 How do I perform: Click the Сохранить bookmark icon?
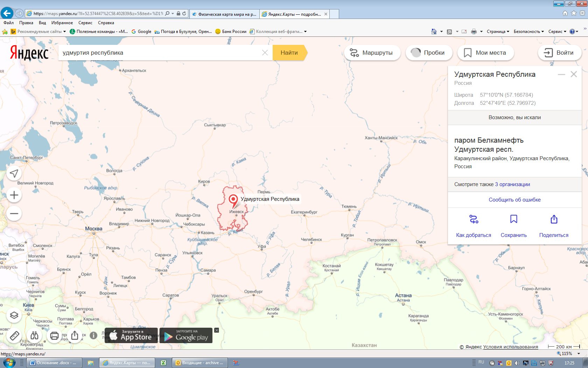513,219
